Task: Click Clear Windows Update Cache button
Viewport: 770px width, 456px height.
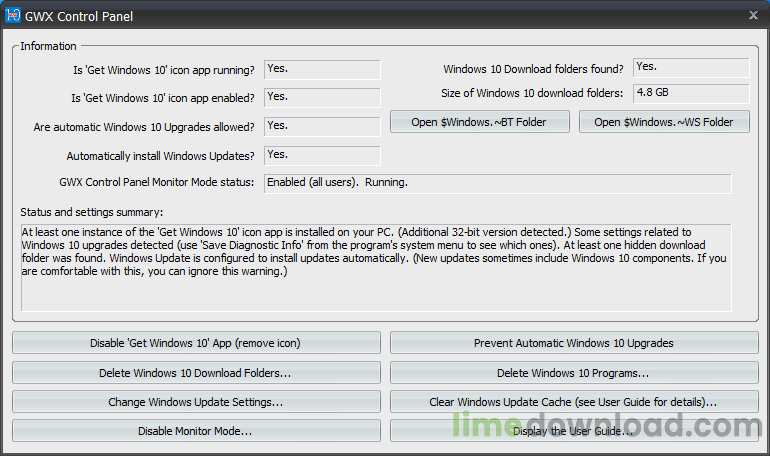Action: (x=574, y=402)
